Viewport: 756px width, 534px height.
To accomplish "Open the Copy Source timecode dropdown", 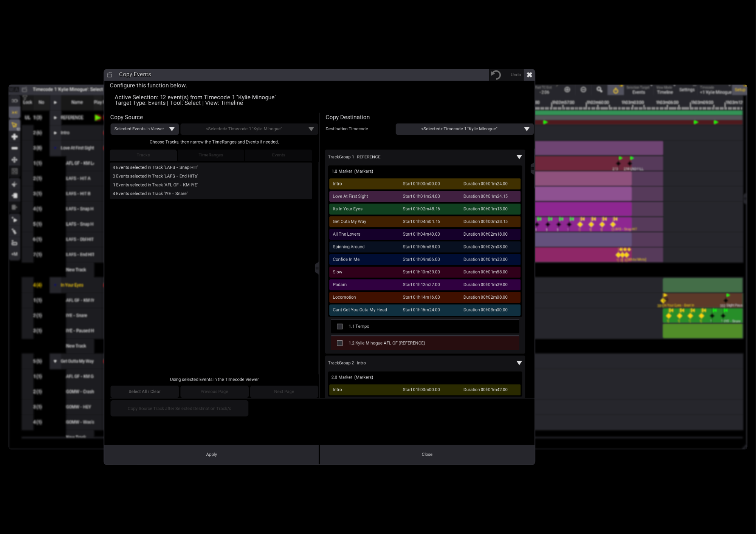I will 249,129.
